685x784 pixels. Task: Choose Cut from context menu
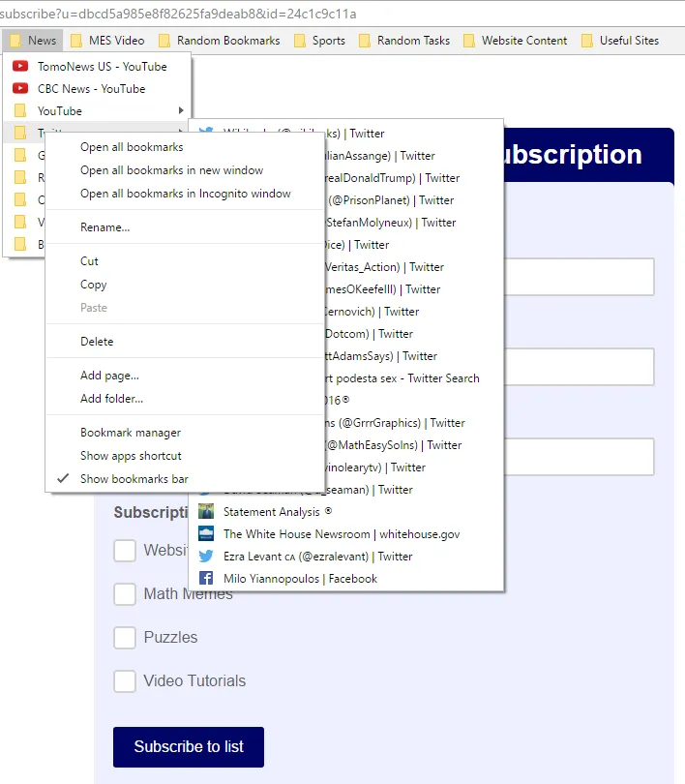[185, 261]
